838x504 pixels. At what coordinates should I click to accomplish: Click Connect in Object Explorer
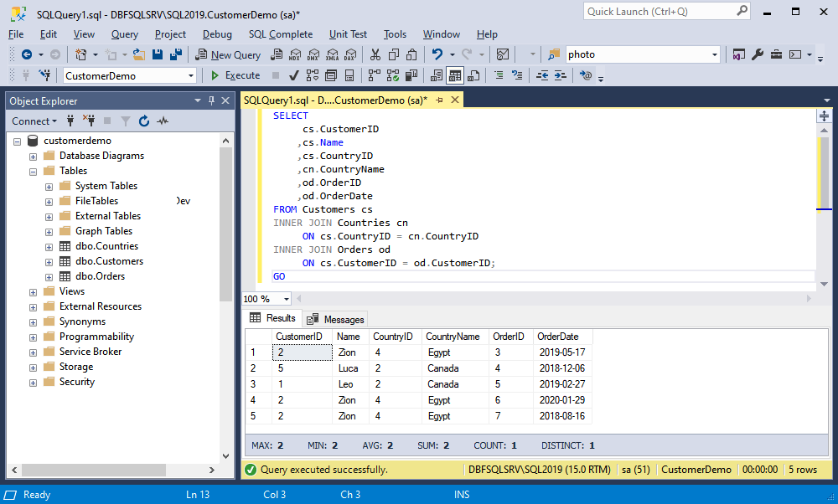click(x=29, y=121)
